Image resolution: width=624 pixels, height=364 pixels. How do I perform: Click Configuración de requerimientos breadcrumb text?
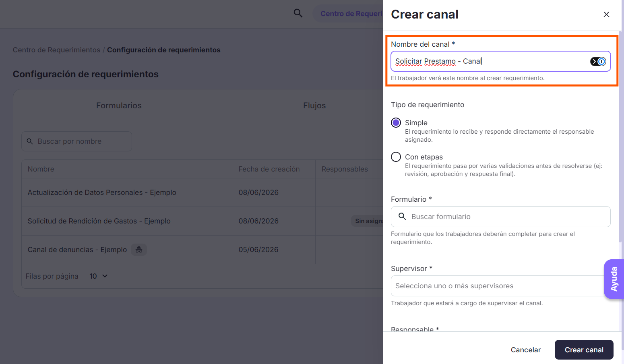point(163,50)
